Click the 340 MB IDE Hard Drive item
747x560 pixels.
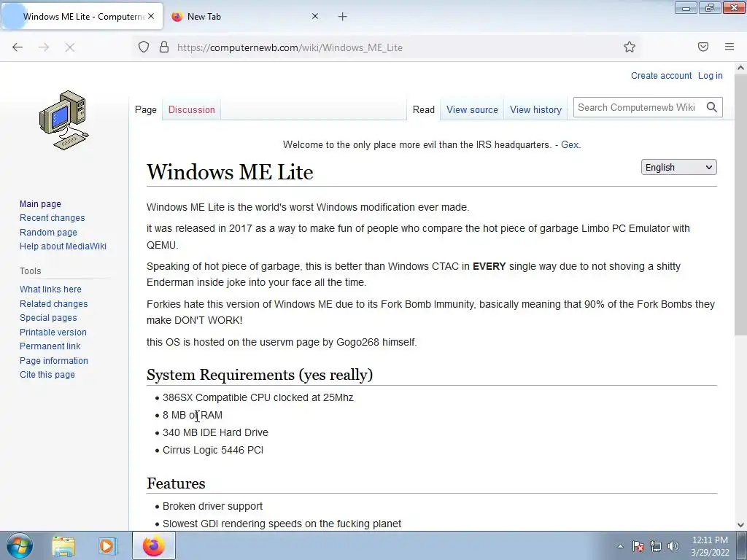click(215, 432)
